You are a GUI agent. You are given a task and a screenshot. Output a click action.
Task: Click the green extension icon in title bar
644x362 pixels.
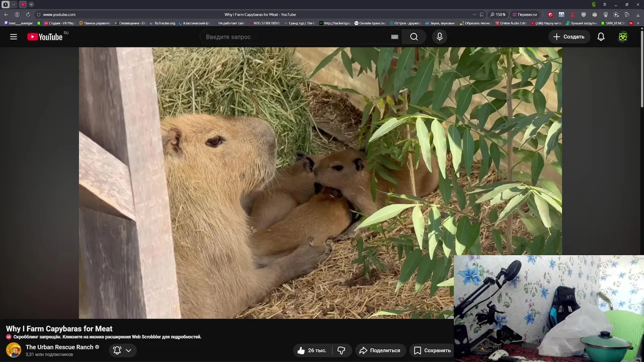click(x=594, y=5)
